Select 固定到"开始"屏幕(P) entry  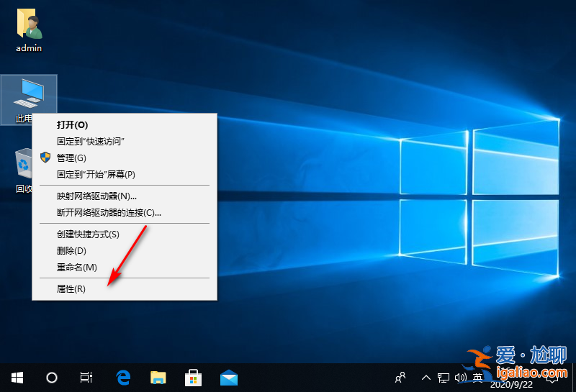(x=125, y=174)
